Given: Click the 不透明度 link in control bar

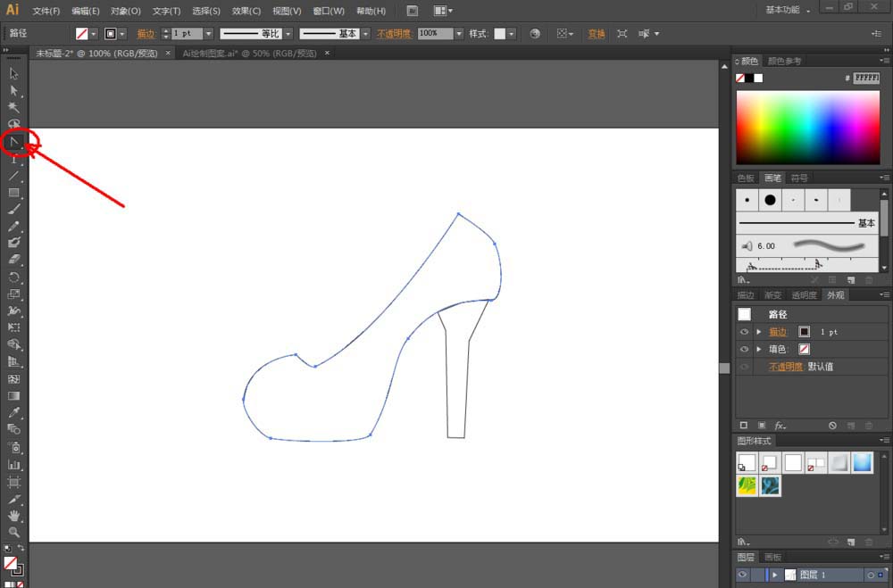Looking at the screenshot, I should (x=393, y=34).
